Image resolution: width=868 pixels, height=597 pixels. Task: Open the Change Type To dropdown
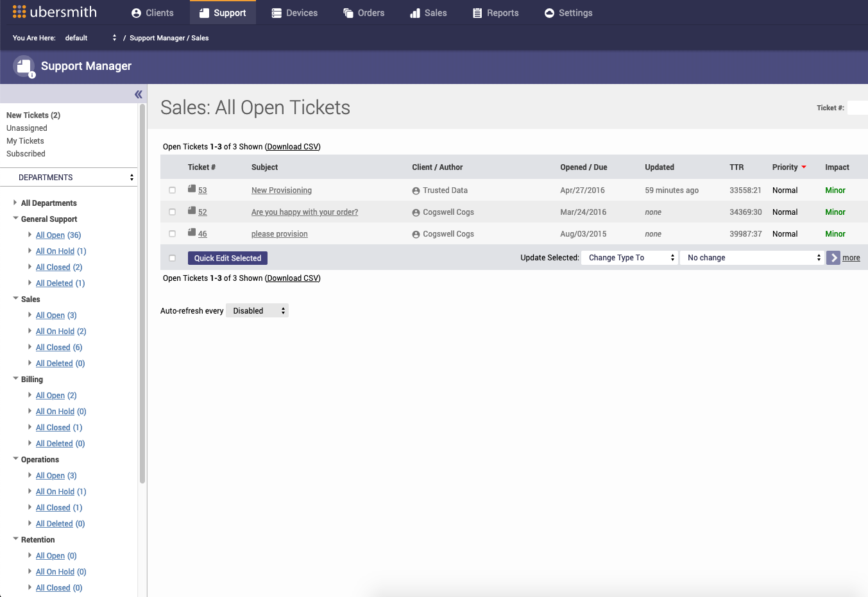[x=629, y=257]
